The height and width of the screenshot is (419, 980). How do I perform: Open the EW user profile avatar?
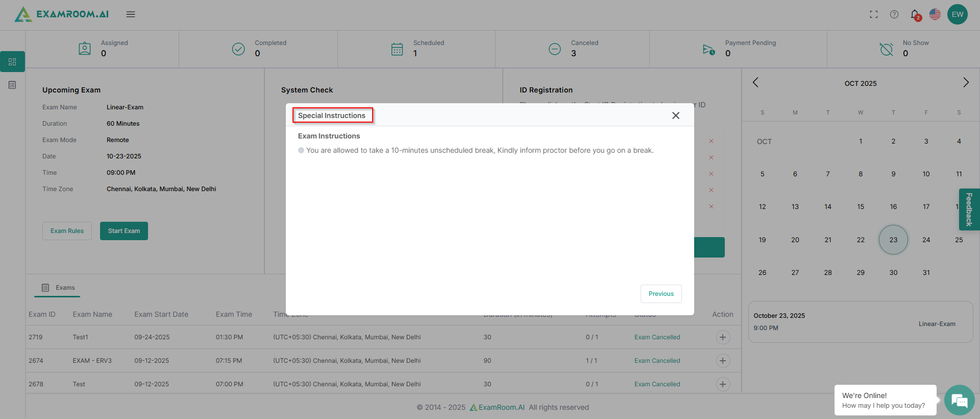957,14
